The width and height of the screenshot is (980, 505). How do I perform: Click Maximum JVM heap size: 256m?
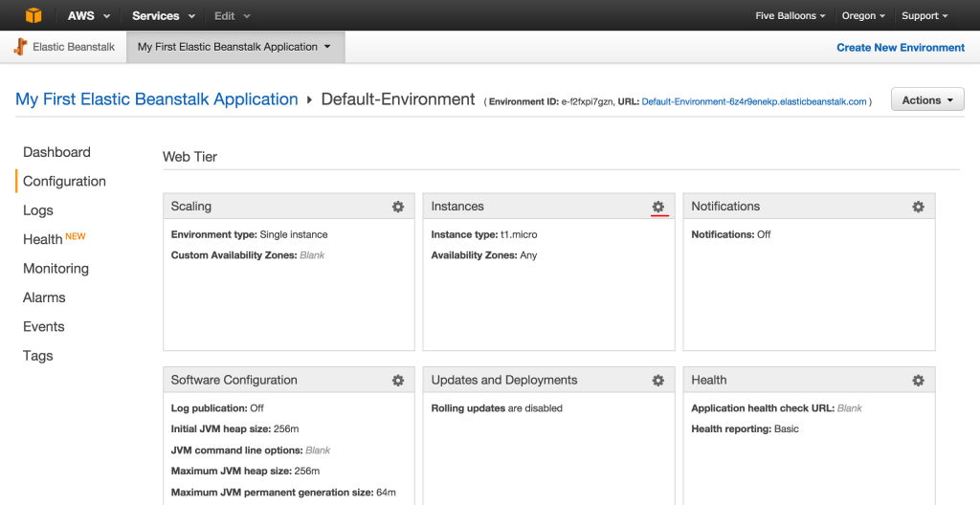246,471
